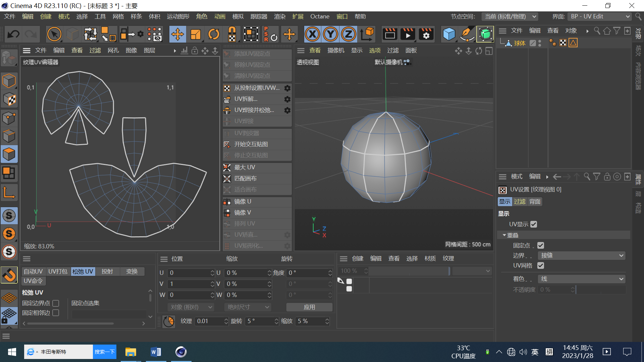
Task: Toggle the X axis lock
Action: [x=312, y=34]
